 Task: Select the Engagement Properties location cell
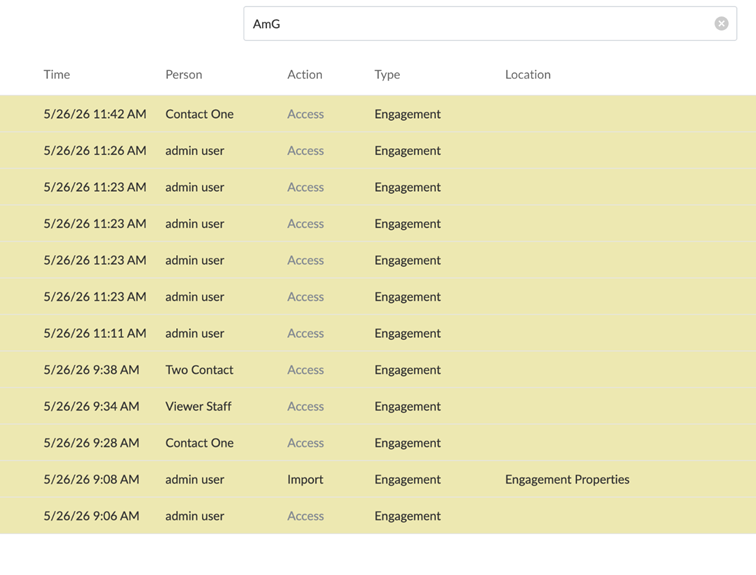567,480
